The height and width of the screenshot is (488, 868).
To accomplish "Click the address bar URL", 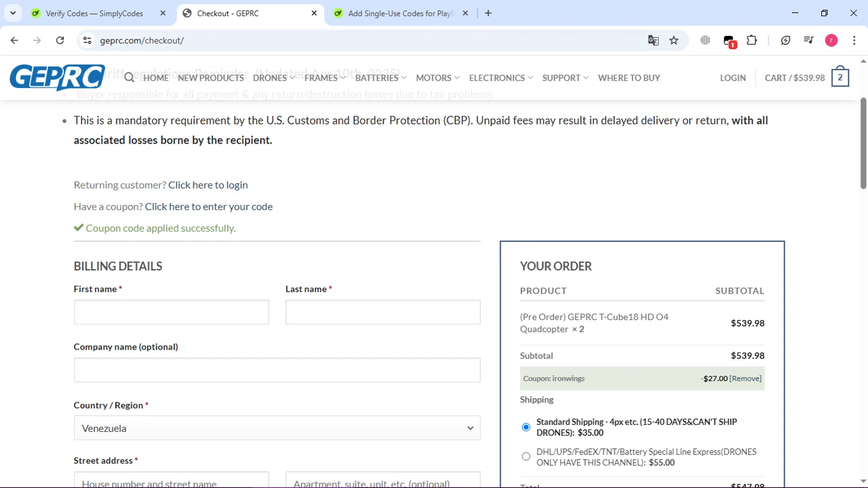I will click(142, 41).
